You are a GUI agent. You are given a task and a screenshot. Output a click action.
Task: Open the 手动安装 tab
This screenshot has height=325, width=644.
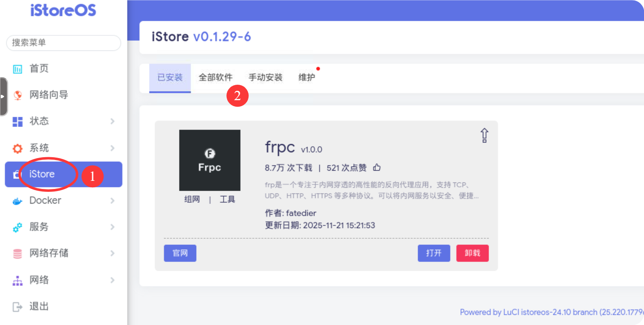tap(266, 77)
